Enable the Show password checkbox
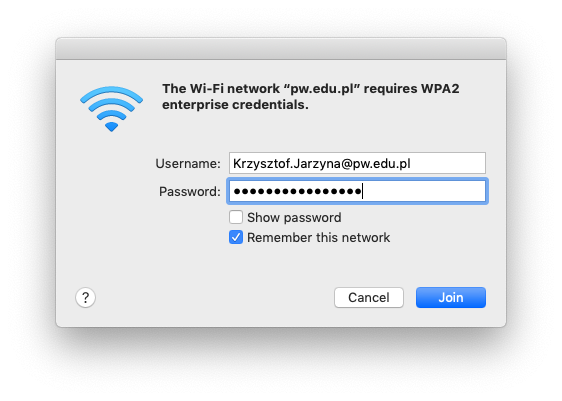The image size is (562, 401). (x=236, y=217)
